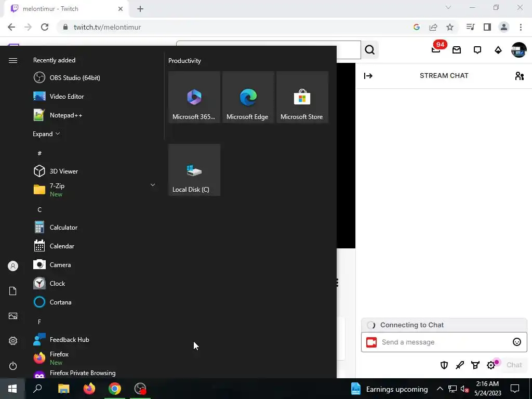The width and height of the screenshot is (532, 399).
Task: Switch to OBS Studio on the taskbar
Action: [140, 389]
